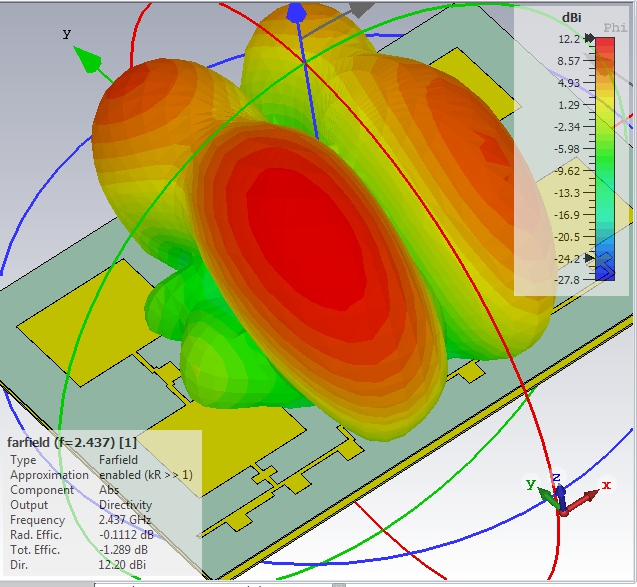Select the 4.93 scale value
The height and width of the screenshot is (587, 637).
click(x=569, y=83)
